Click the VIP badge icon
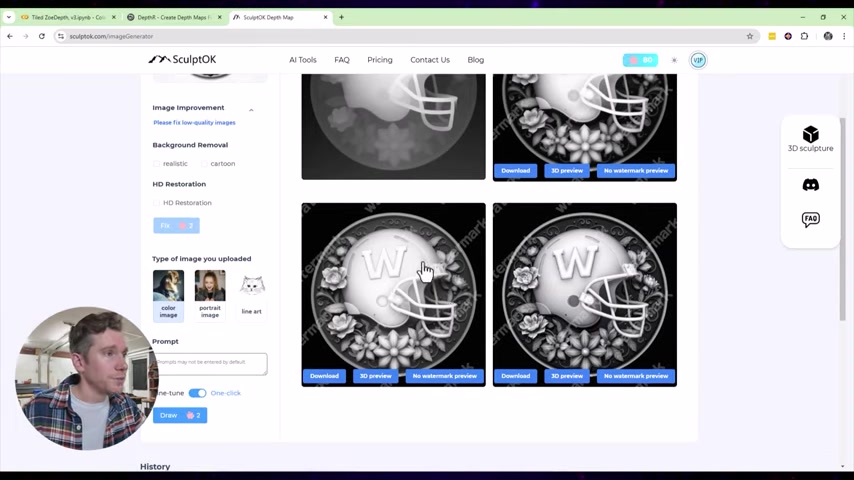 click(698, 60)
